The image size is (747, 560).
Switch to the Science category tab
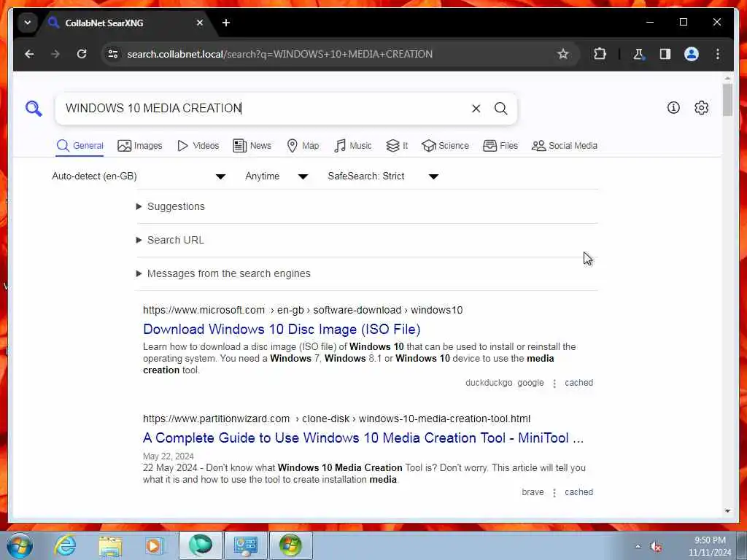point(446,146)
